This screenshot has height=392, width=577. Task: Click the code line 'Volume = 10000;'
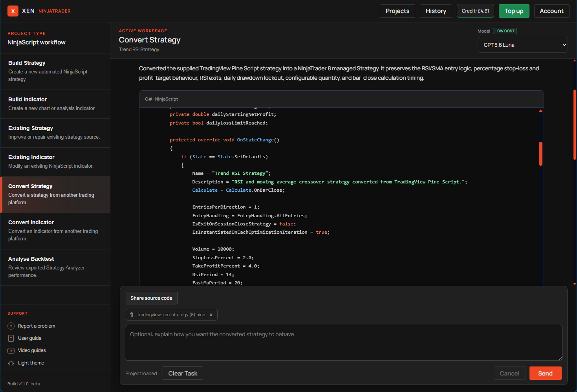pyautogui.click(x=213, y=249)
